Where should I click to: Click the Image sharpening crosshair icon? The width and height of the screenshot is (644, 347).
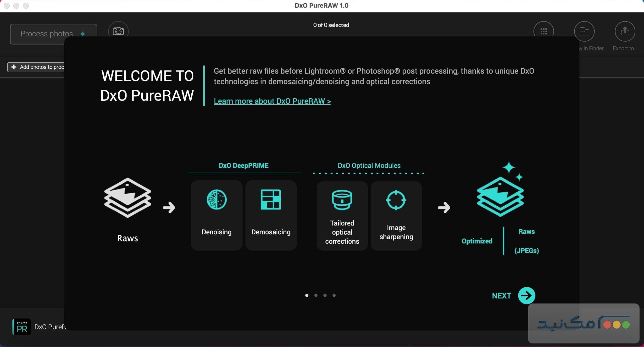396,200
